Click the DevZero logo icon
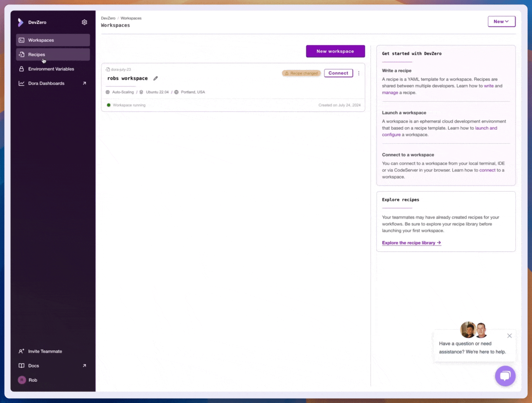The height and width of the screenshot is (403, 532). point(21,22)
